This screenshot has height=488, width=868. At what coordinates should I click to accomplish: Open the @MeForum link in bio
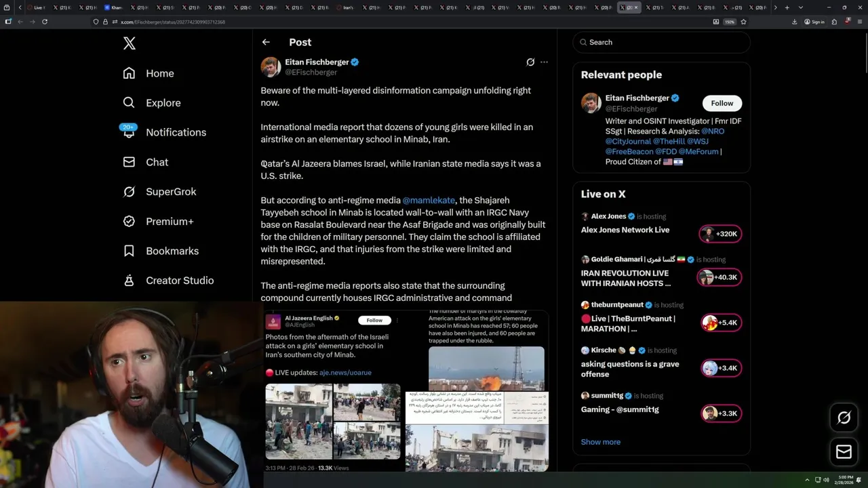697,152
